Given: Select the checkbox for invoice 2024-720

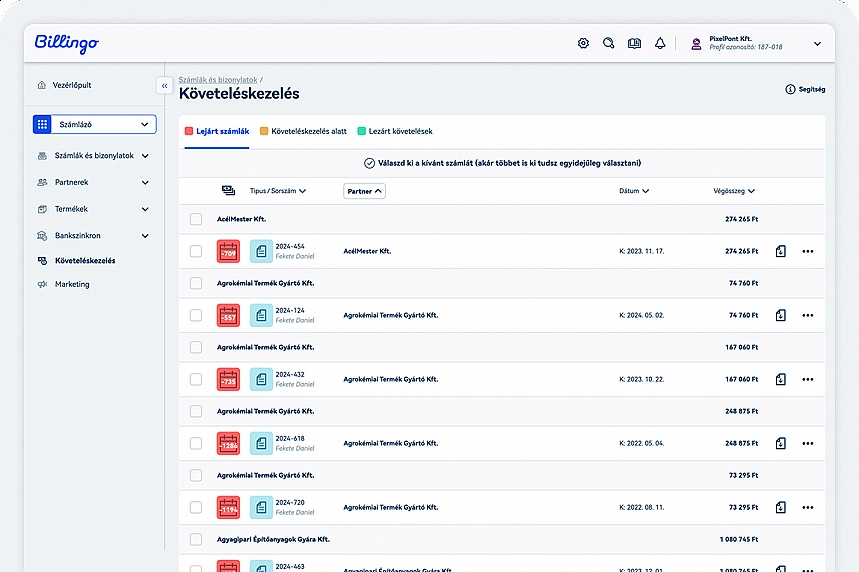Looking at the screenshot, I should 196,507.
